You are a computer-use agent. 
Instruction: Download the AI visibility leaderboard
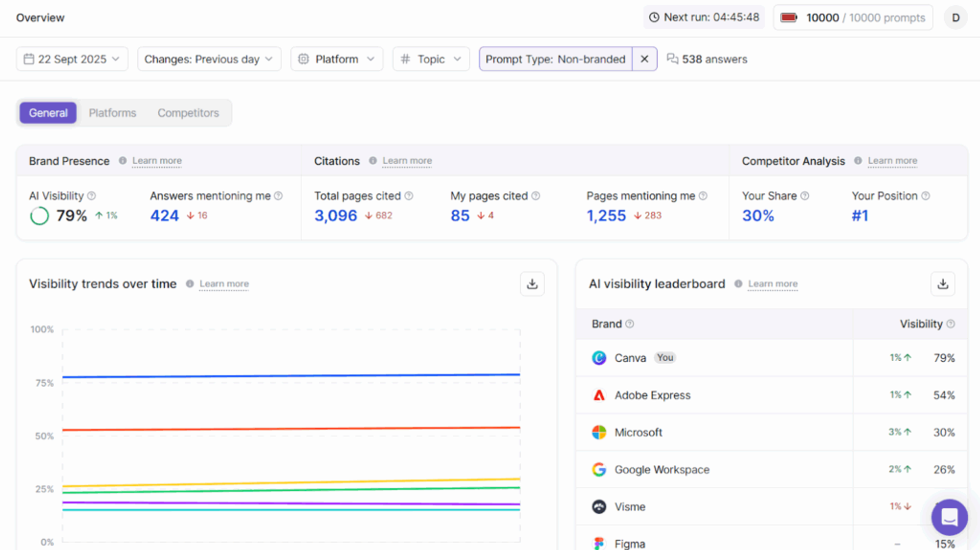pyautogui.click(x=943, y=284)
